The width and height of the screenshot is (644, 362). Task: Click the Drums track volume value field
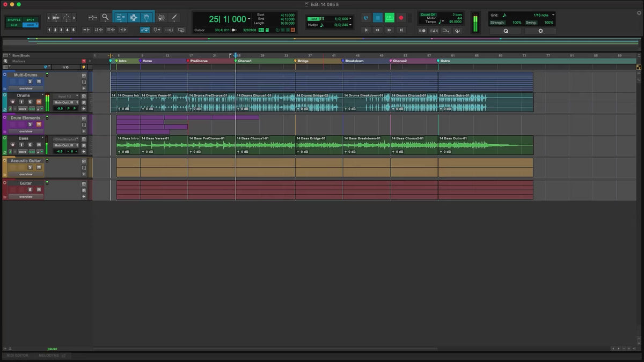point(60,108)
